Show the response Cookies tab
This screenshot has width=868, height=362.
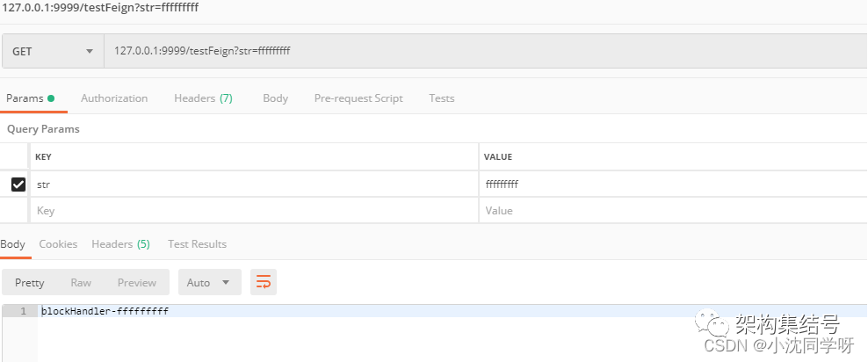[58, 244]
